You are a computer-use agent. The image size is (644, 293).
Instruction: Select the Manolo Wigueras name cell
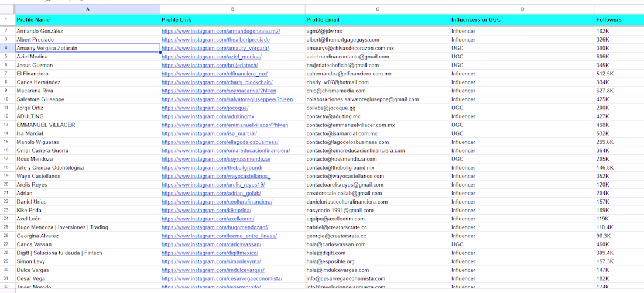click(87, 142)
